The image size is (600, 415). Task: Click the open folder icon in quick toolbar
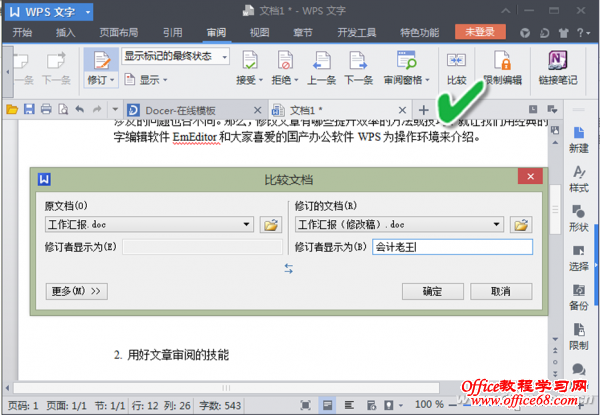click(12, 110)
